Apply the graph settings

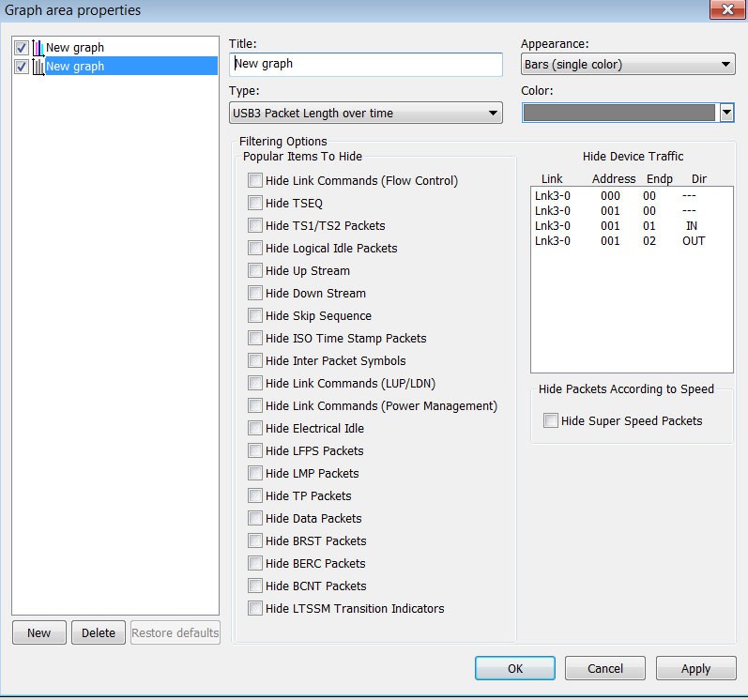tap(696, 668)
